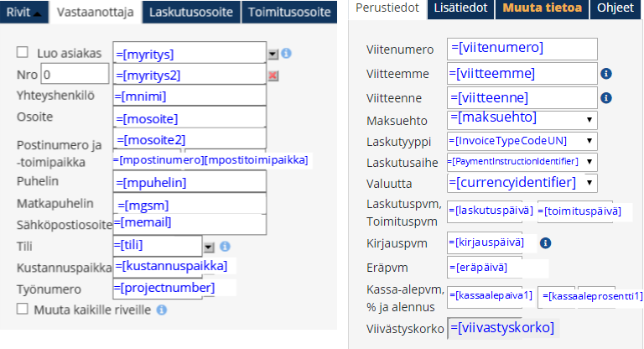Click the info icon beside Kirjauspvm

click(545, 243)
